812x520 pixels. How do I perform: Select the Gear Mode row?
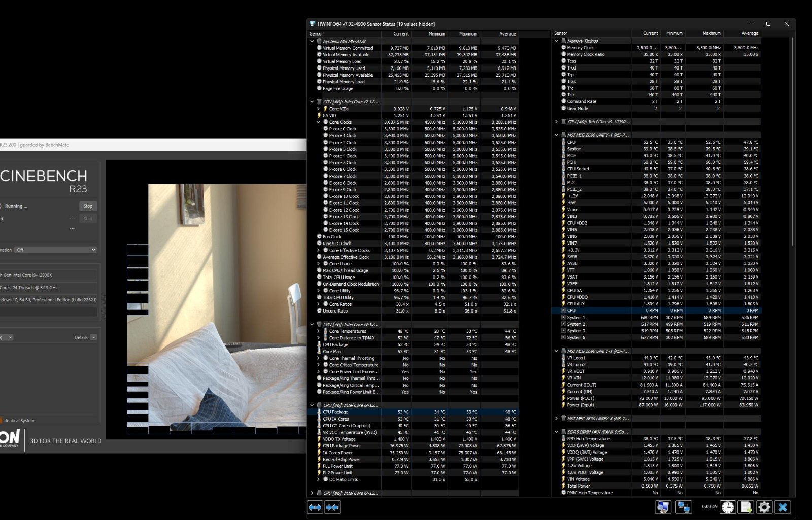click(x=657, y=108)
